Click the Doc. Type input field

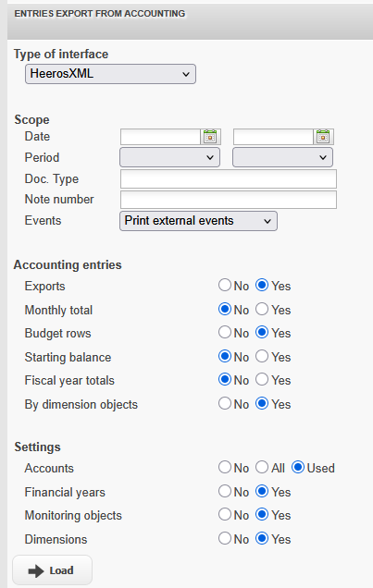(x=229, y=178)
